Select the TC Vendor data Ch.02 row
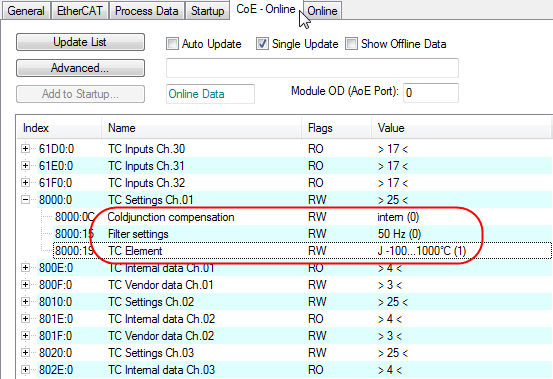This screenshot has width=553, height=379. pos(294,336)
